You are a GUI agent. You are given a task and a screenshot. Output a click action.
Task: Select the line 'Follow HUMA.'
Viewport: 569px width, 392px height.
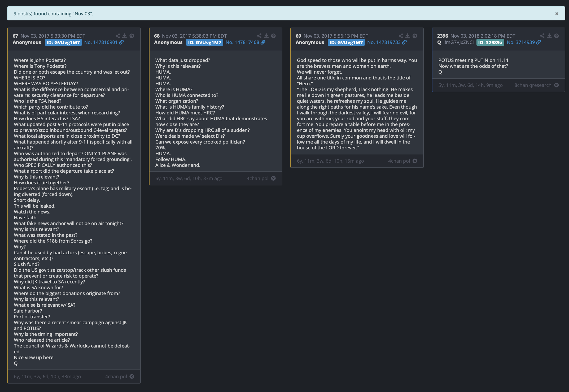[171, 159]
